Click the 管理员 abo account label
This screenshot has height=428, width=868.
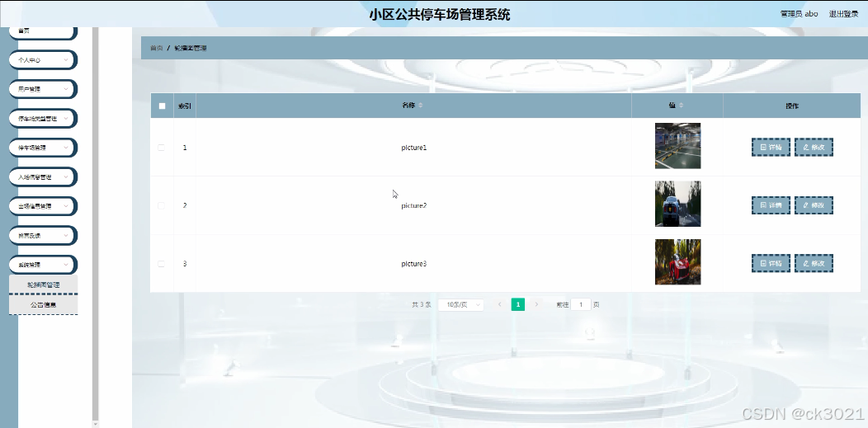tap(799, 14)
